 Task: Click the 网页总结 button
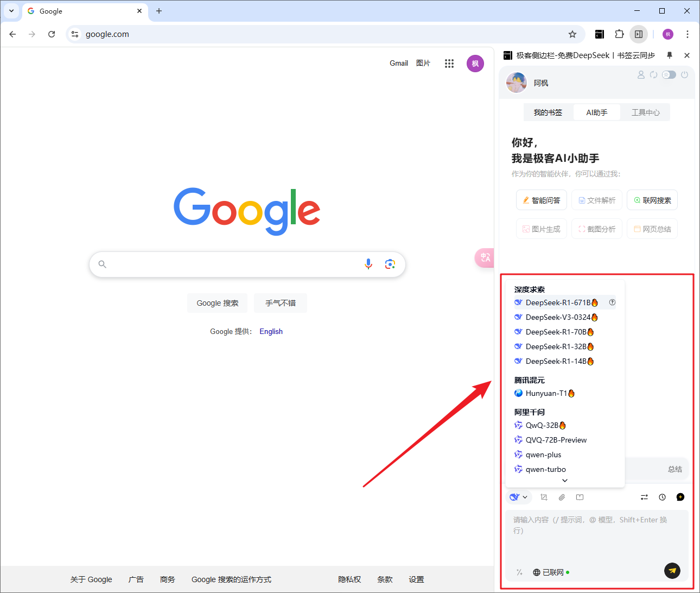coord(652,229)
